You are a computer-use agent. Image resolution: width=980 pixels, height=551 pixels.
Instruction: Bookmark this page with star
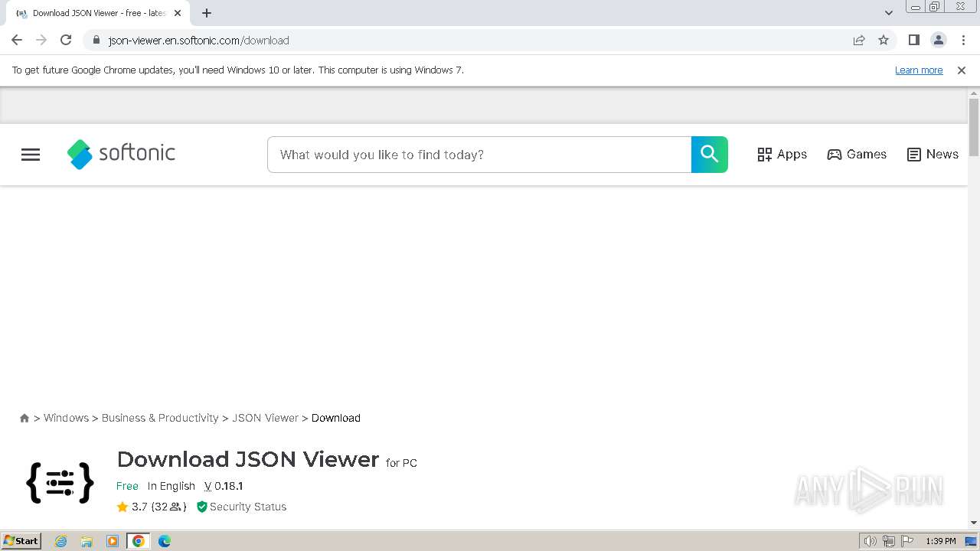coord(884,41)
